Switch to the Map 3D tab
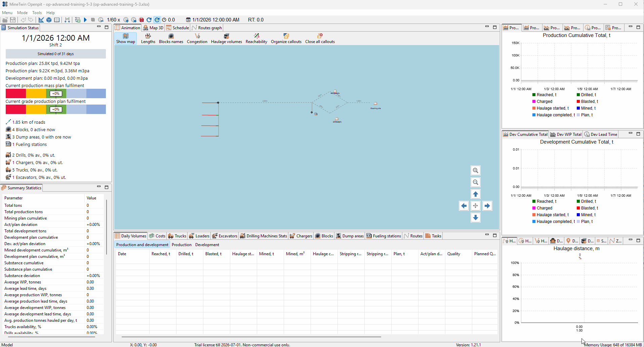The height and width of the screenshot is (347, 644). [x=153, y=28]
